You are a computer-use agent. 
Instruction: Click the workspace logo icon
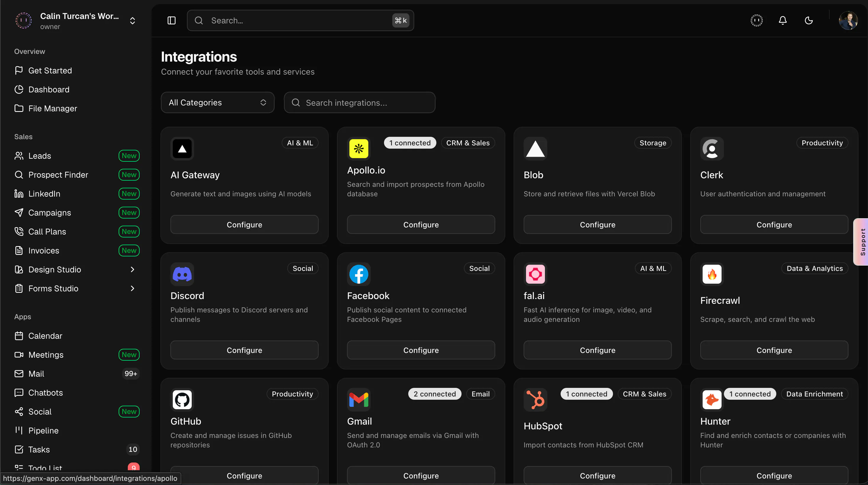[x=24, y=20]
